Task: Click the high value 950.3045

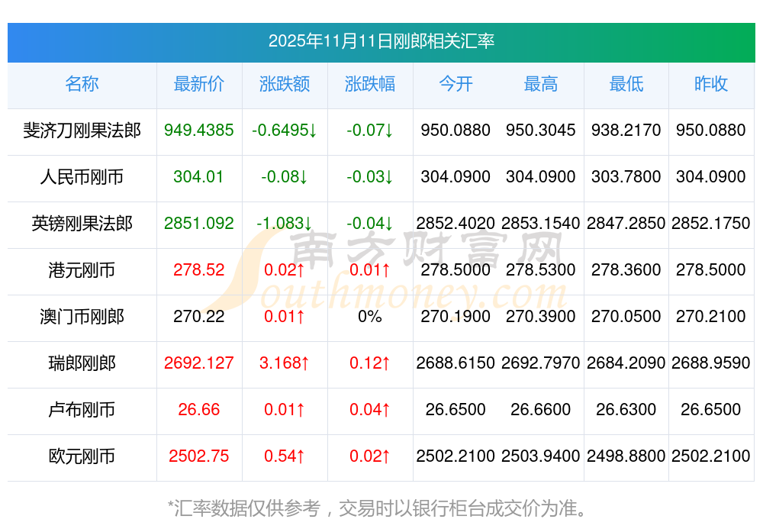Action: (x=541, y=130)
